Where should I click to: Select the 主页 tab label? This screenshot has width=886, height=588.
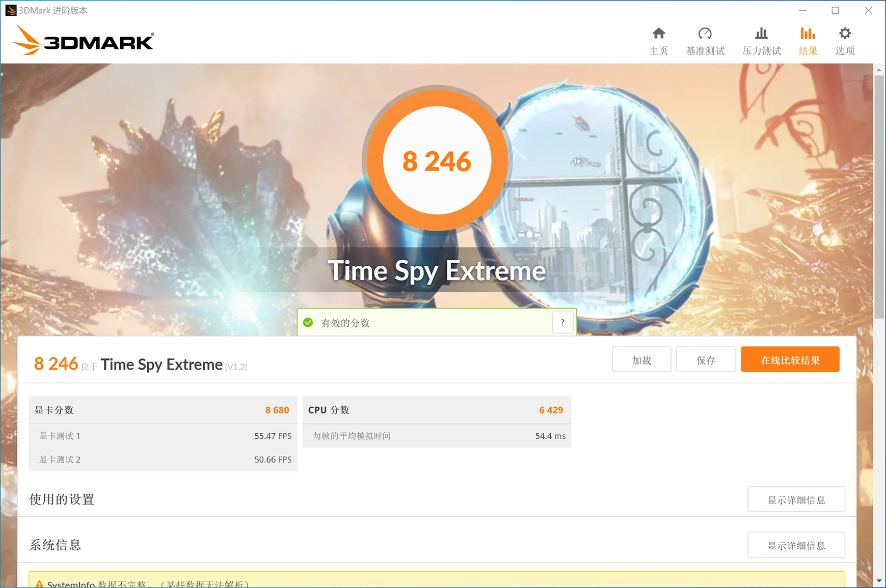pos(659,51)
